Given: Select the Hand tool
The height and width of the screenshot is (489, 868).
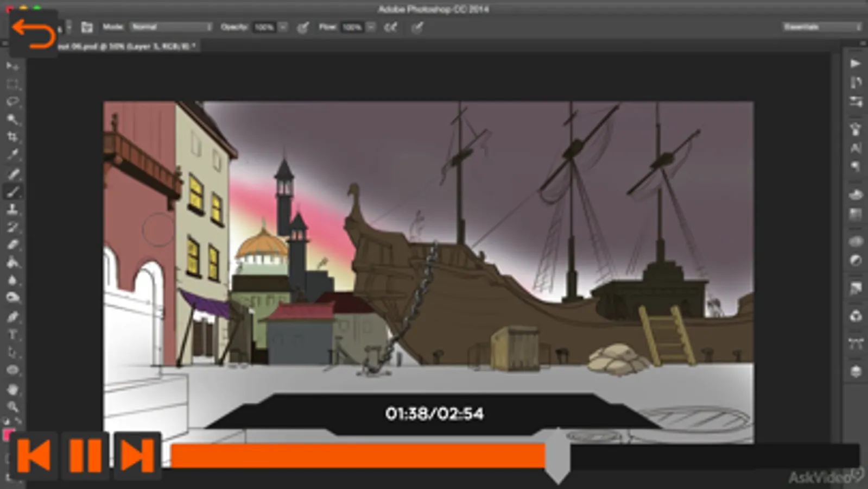Looking at the screenshot, I should point(12,389).
